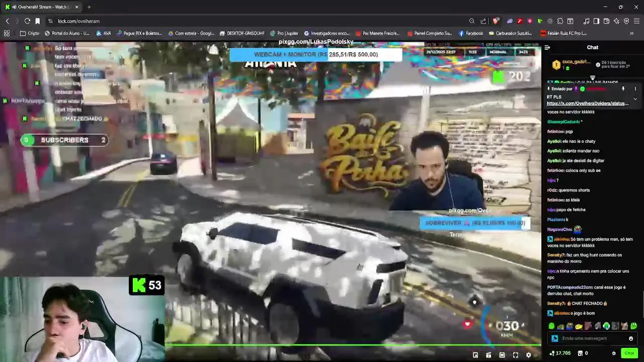Open the media control music note icon
644x362 pixels.
pos(586,21)
